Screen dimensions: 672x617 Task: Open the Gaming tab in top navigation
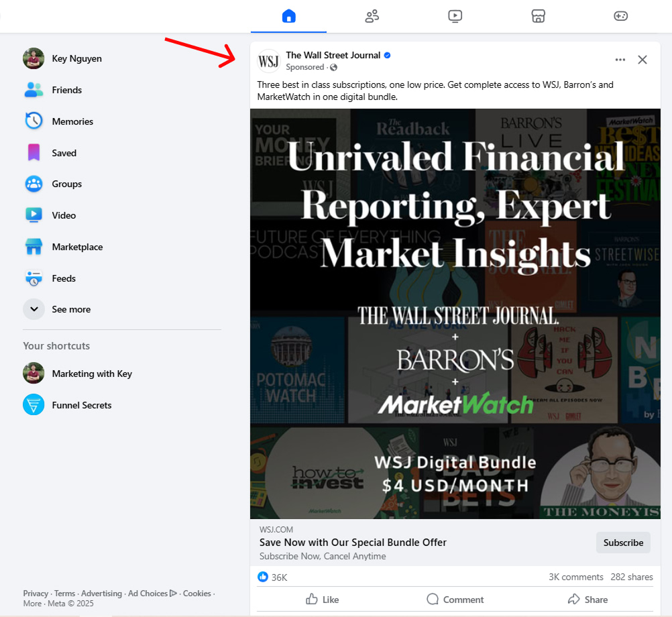click(620, 16)
